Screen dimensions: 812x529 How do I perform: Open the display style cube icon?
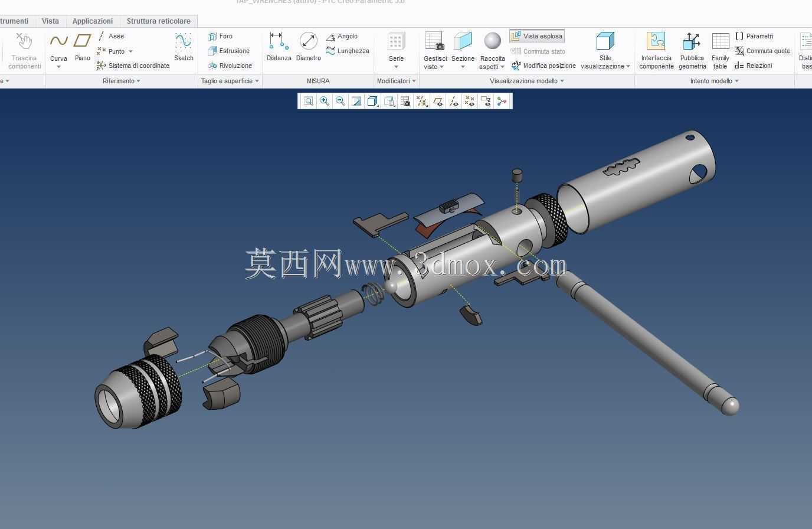(x=372, y=102)
